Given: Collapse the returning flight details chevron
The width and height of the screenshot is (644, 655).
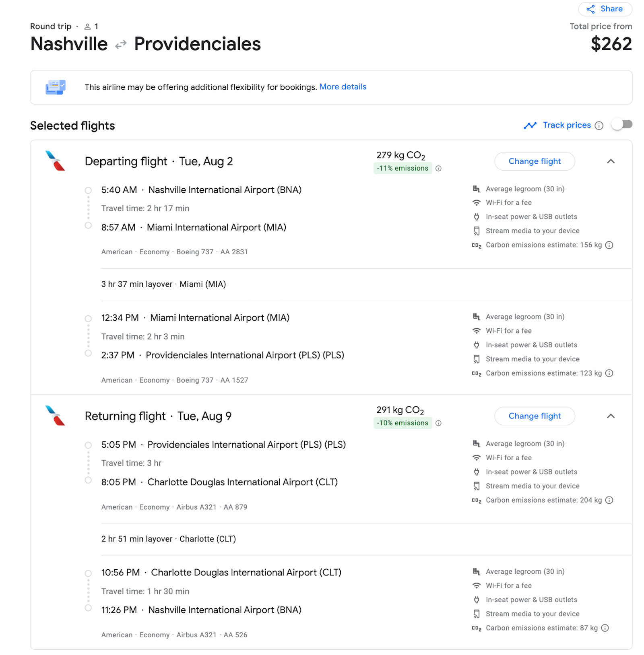Looking at the screenshot, I should (x=611, y=416).
